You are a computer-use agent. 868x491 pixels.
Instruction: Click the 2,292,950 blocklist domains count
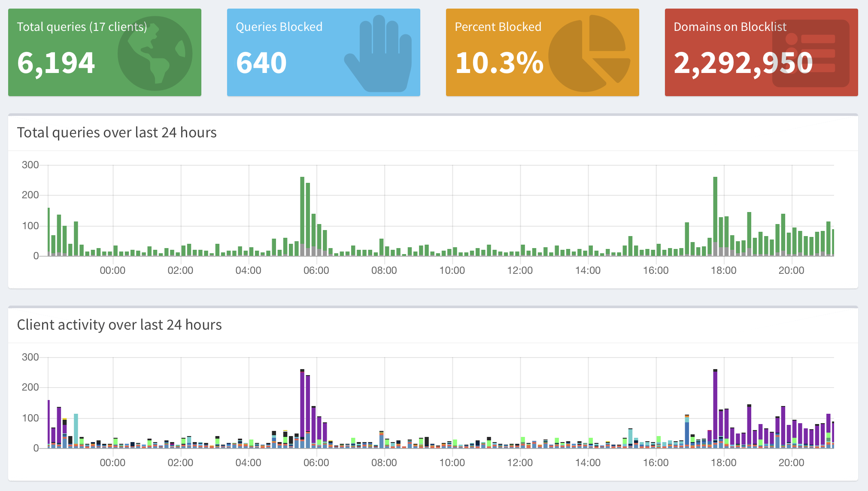pos(743,63)
